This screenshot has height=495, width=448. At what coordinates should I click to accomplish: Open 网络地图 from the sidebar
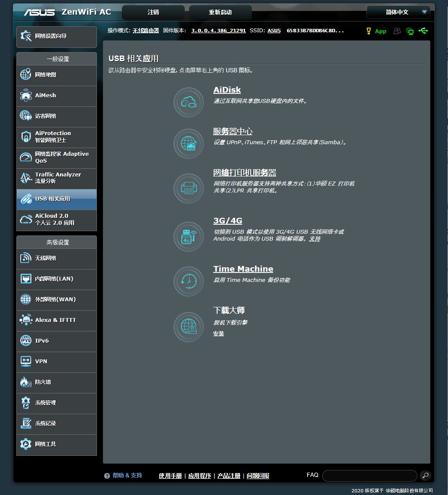point(56,75)
